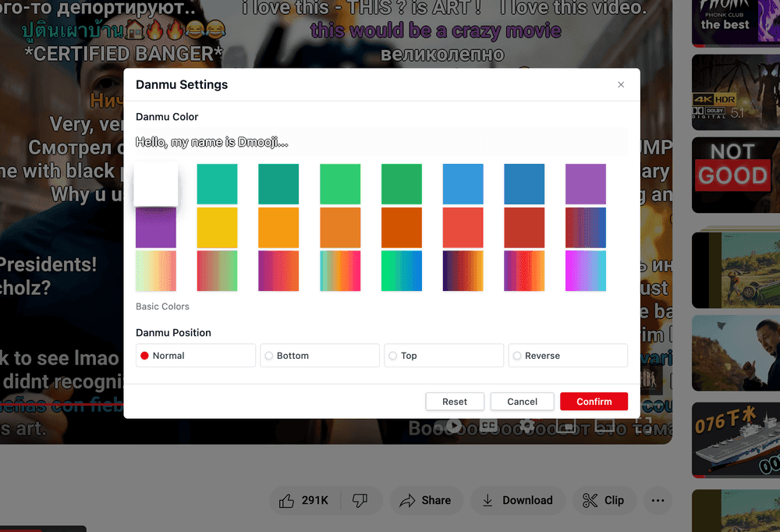This screenshot has height=532, width=780.
Task: Choose the amber orange color swatch
Action: (x=278, y=228)
